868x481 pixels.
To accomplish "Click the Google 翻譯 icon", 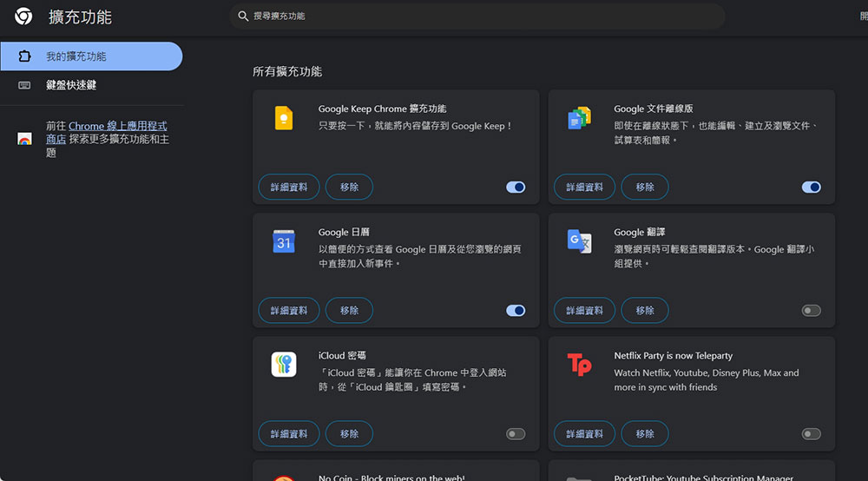I will tap(579, 241).
